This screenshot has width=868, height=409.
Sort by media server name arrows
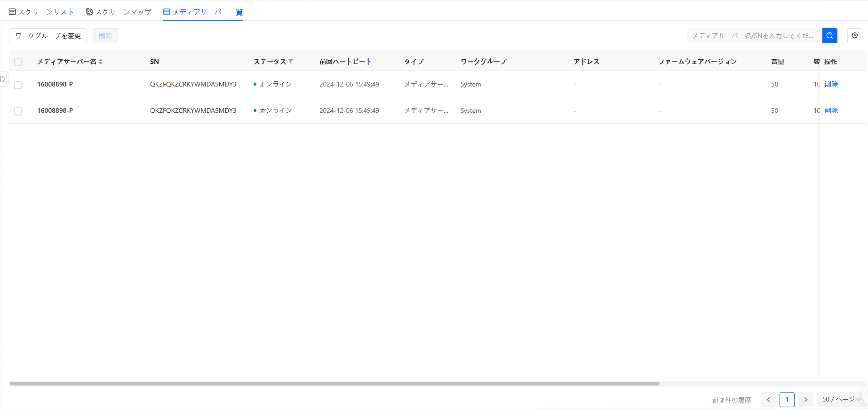101,62
